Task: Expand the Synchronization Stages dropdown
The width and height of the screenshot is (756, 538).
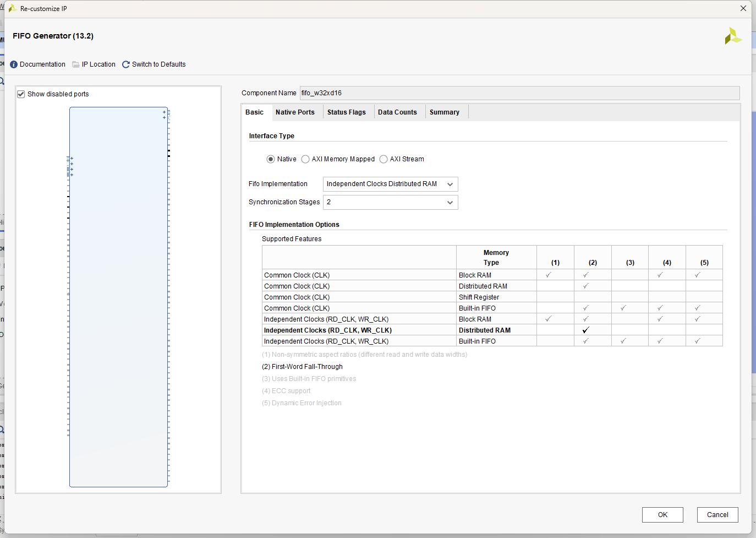Action: pyautogui.click(x=390, y=202)
